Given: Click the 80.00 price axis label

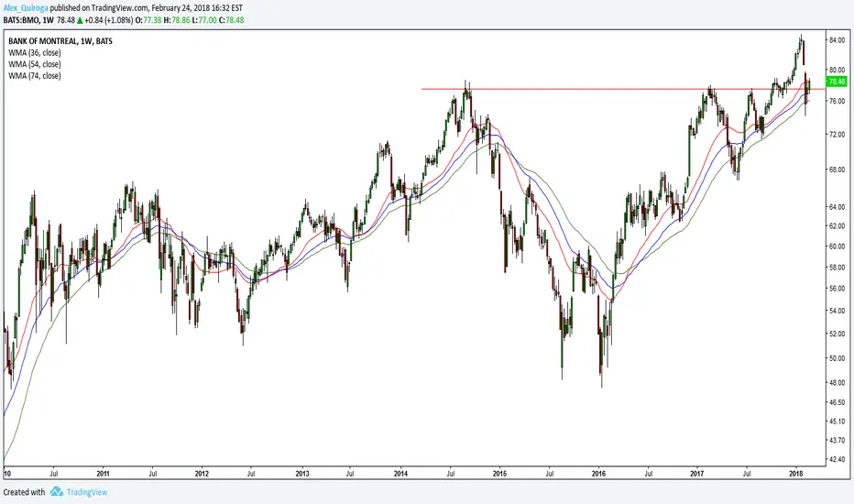Looking at the screenshot, I should (x=837, y=70).
